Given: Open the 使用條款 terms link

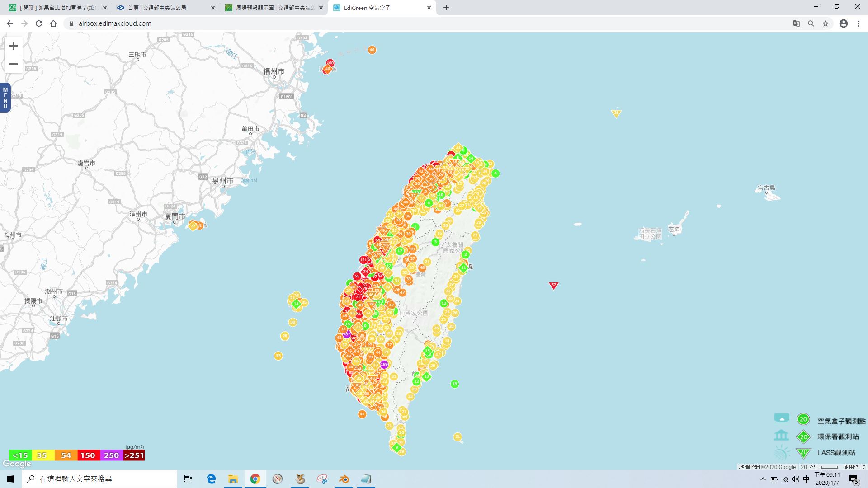Looking at the screenshot, I should click(x=854, y=467).
